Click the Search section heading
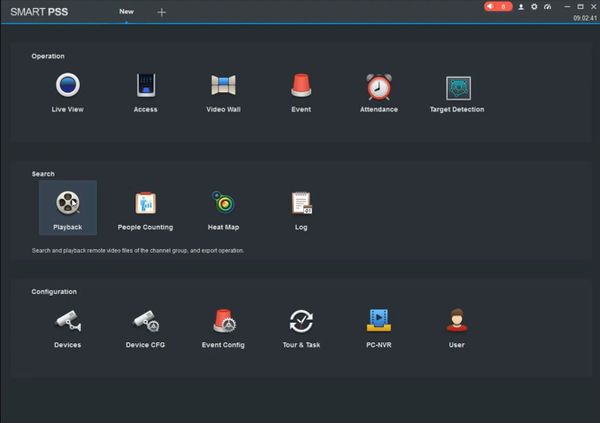The image size is (600, 423). click(43, 174)
